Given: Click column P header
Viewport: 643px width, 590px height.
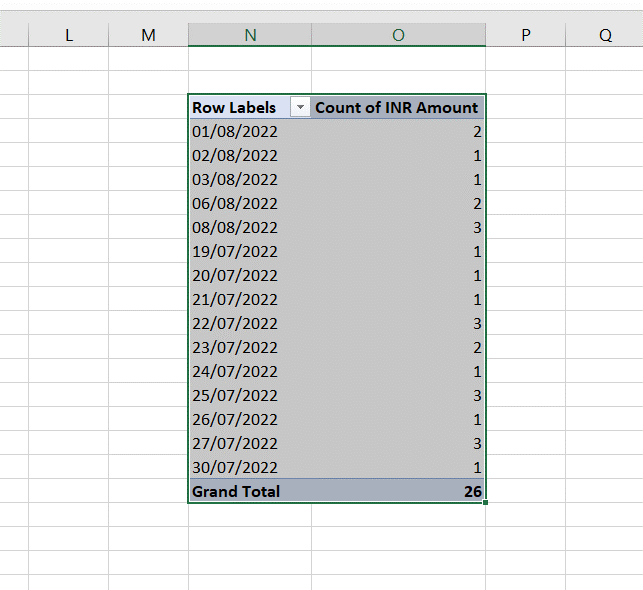Looking at the screenshot, I should (525, 35).
